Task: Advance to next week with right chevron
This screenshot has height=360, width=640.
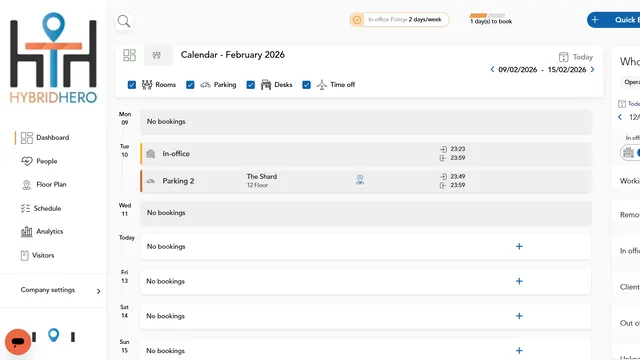Action: (x=592, y=69)
